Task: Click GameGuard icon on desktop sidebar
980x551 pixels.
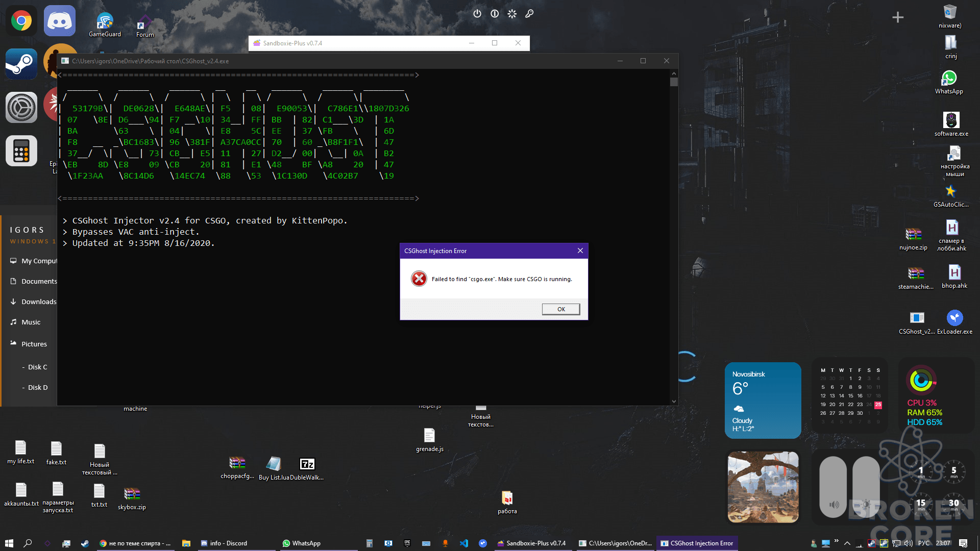Action: coord(105,21)
